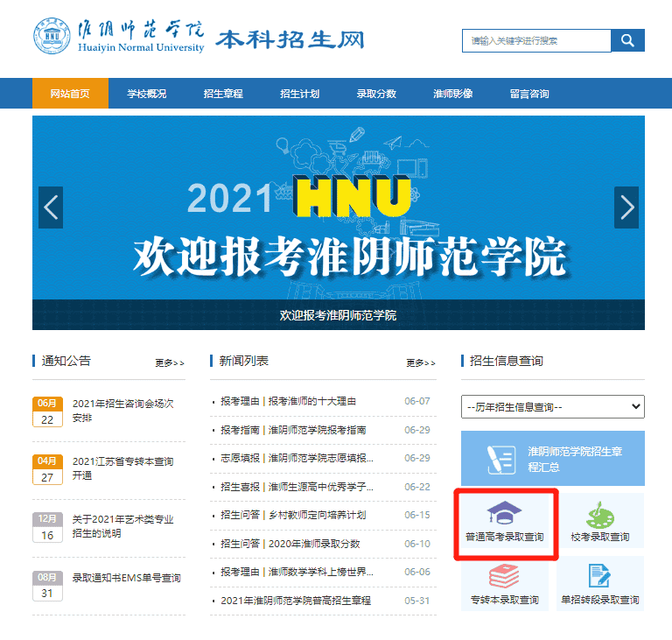Viewport: 672px width, 640px height.
Task: Open the 08月31 date badge
Action: click(47, 586)
